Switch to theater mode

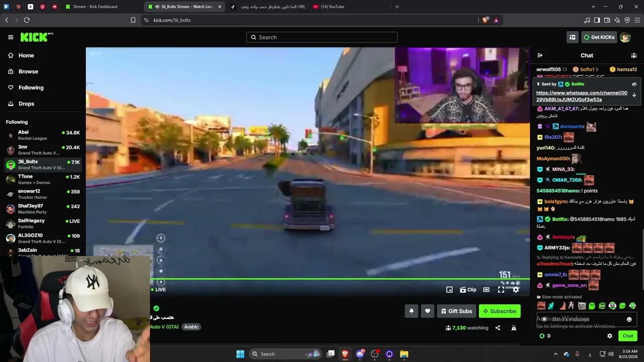pos(486,290)
